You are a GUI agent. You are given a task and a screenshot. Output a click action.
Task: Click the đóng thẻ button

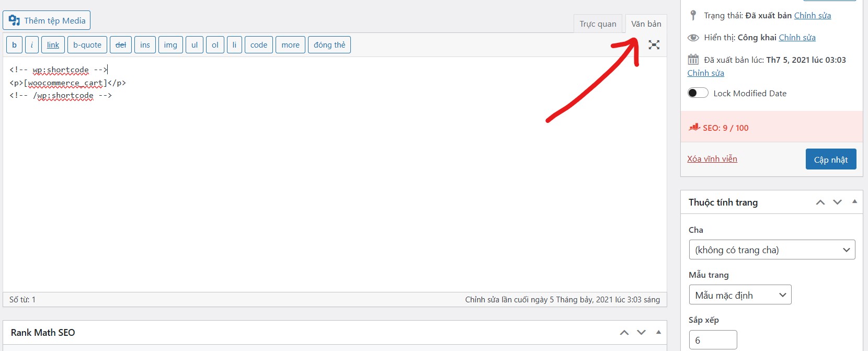329,45
